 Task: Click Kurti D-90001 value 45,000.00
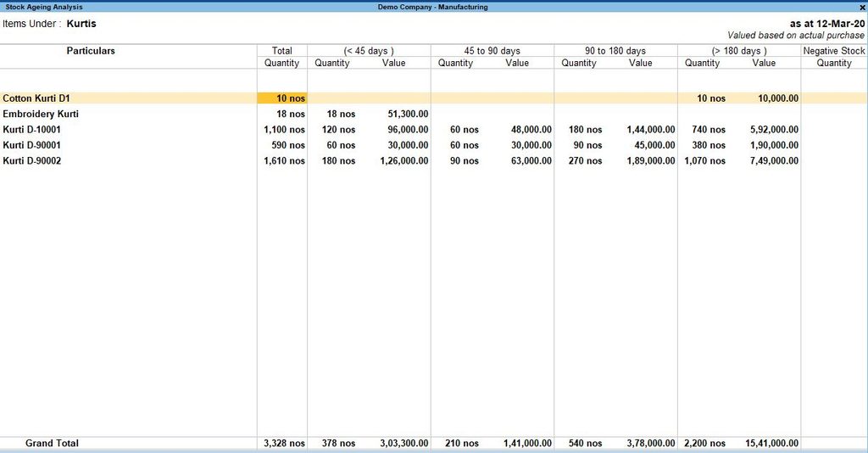[x=654, y=145]
